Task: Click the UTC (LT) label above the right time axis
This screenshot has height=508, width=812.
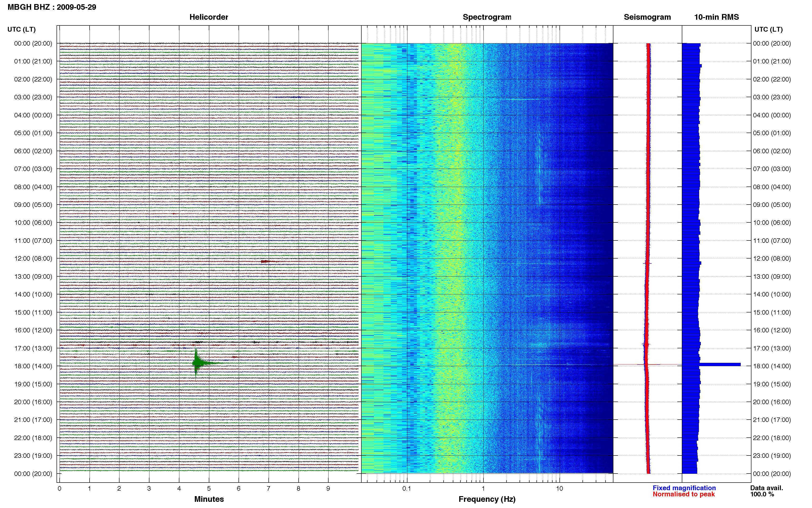Action: coord(768,29)
